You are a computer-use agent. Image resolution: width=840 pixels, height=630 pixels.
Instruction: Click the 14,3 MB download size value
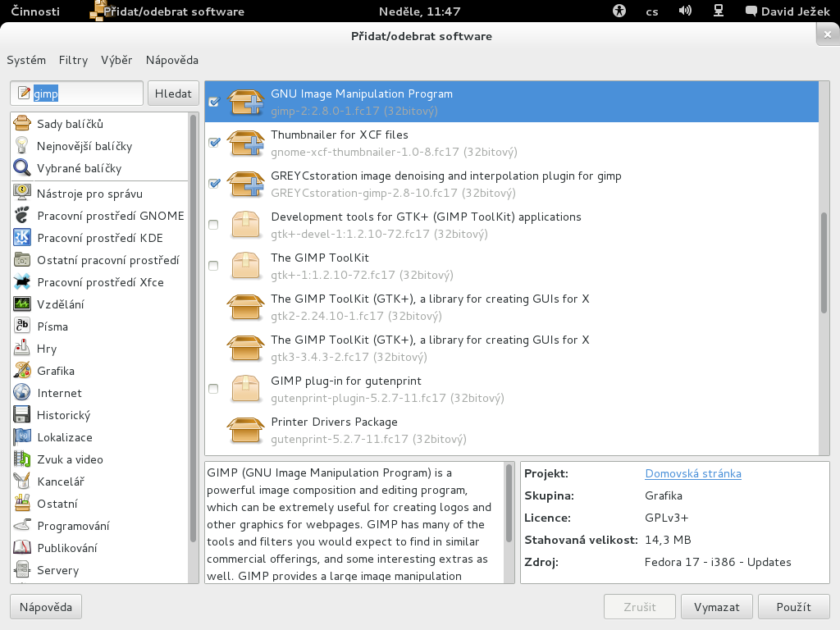(x=668, y=540)
